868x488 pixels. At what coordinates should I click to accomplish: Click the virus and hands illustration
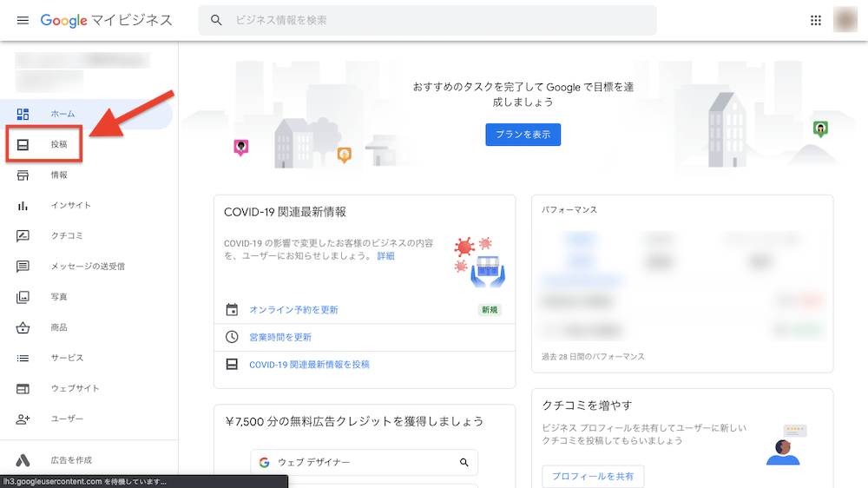pos(480,262)
